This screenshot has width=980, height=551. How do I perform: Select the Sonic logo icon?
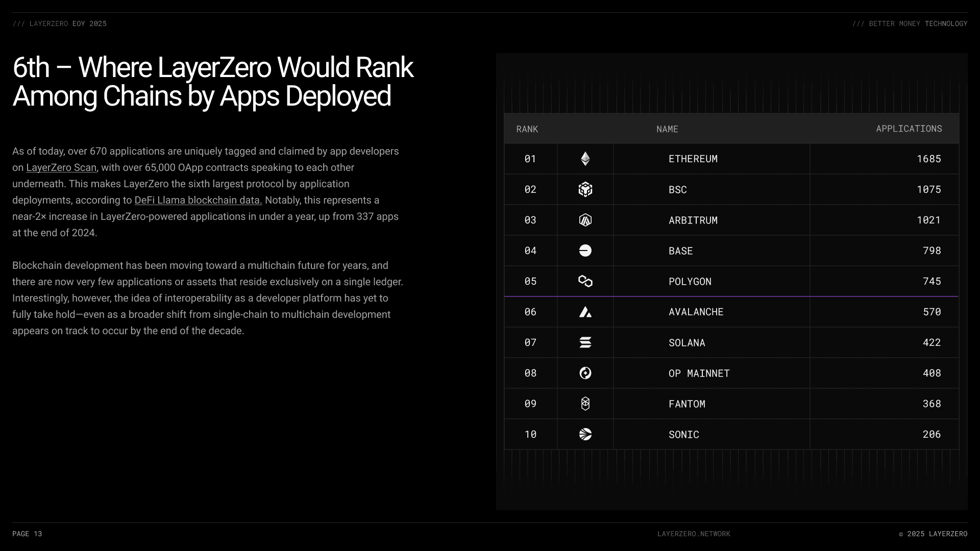(x=585, y=434)
